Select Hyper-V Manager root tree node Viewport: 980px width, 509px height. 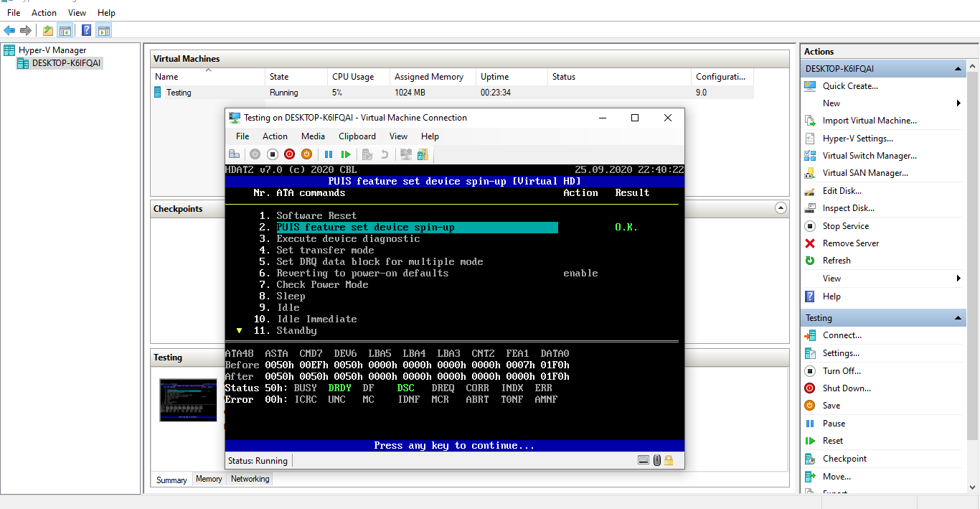[x=52, y=50]
